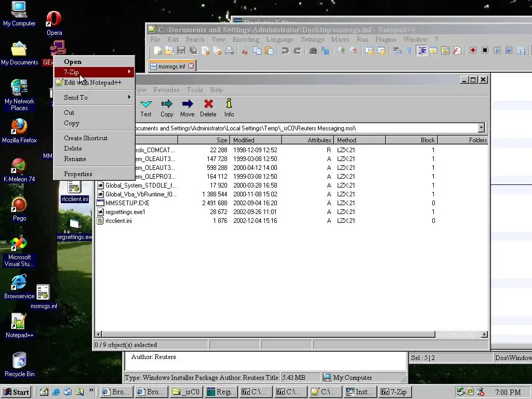The image size is (532, 399).
Task: Click the Info icon in 7-Zip toolbar
Action: pos(229,108)
